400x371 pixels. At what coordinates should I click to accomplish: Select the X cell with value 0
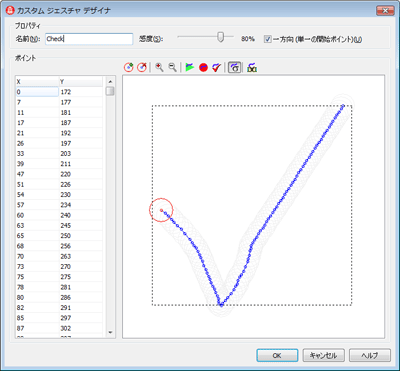37,92
